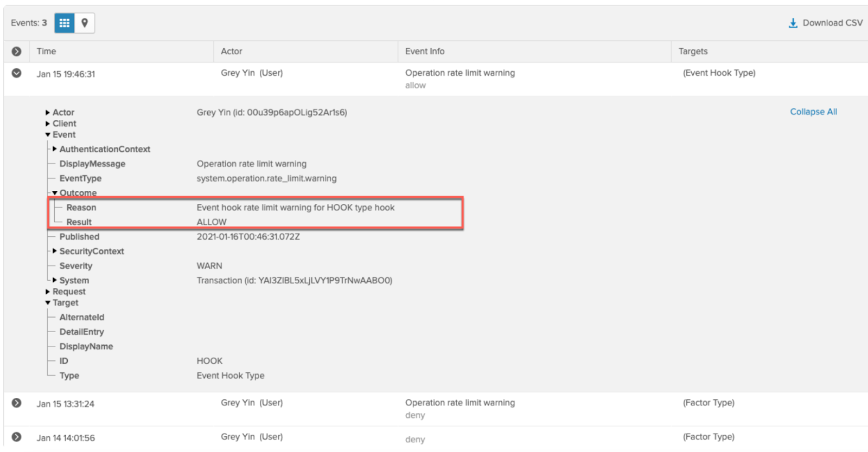The width and height of the screenshot is (868, 452).
Task: Expand the Jan 14 14:01:56 event row
Action: pyautogui.click(x=17, y=437)
